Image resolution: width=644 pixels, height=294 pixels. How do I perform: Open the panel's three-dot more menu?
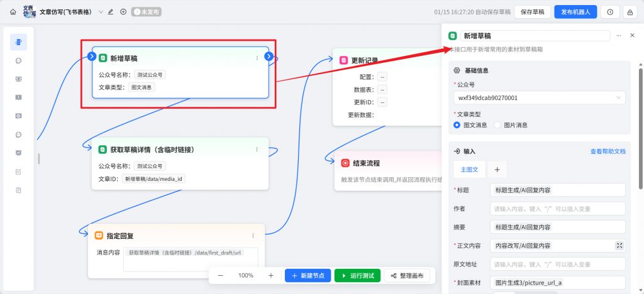tap(619, 36)
